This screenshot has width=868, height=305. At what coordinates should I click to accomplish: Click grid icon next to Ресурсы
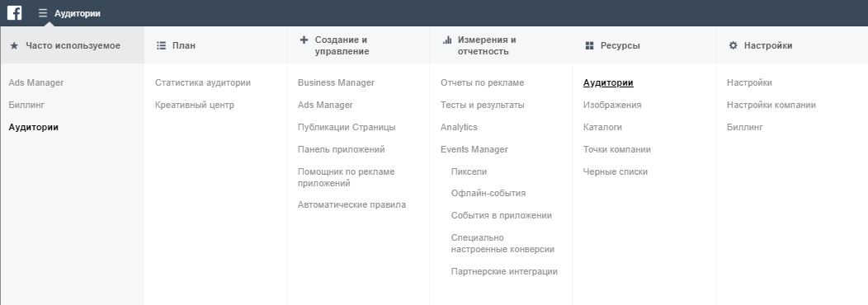coord(589,46)
